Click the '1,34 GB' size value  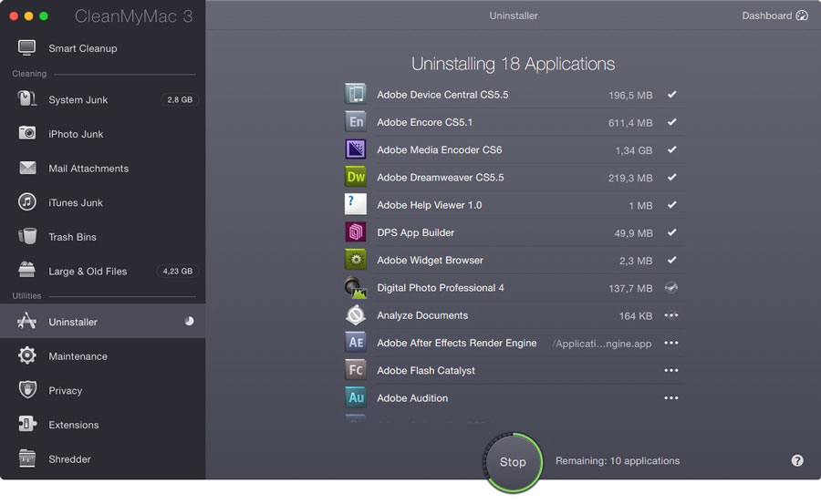coord(634,150)
